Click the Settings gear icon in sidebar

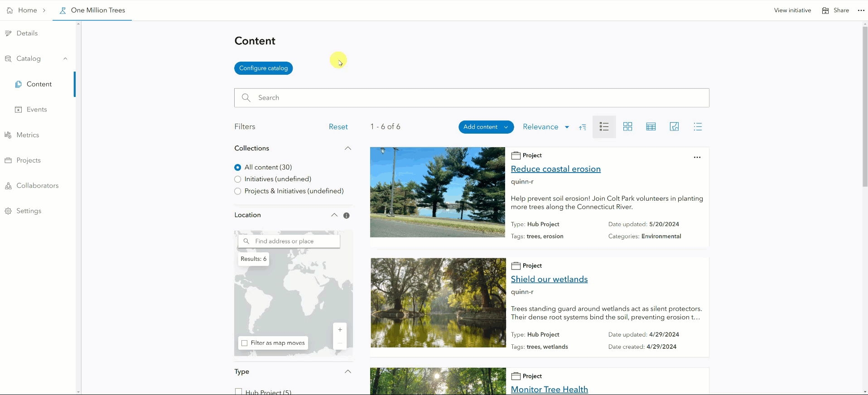8,211
